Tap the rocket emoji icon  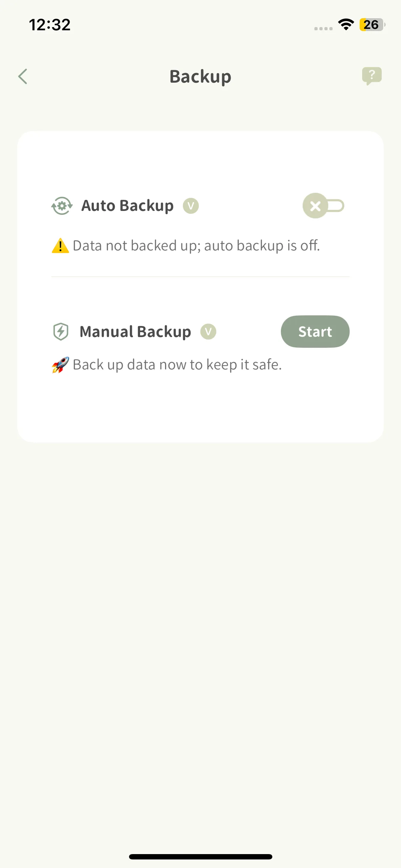(60, 365)
